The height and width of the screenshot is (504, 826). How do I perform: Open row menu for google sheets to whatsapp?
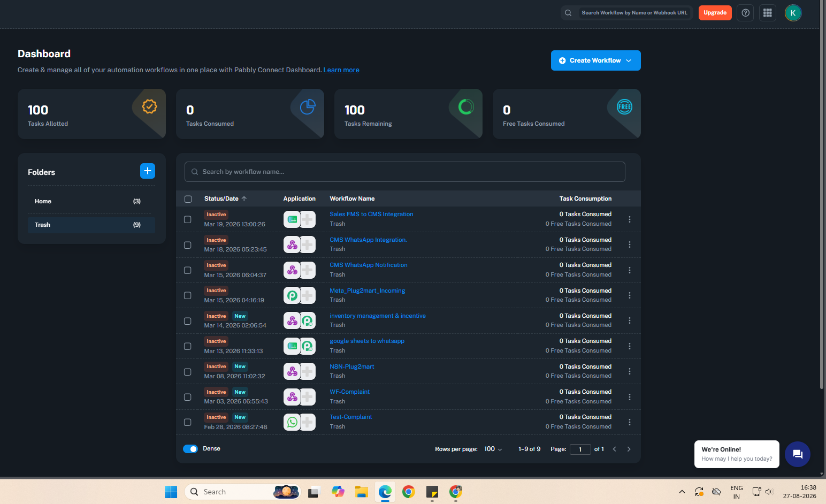pos(630,346)
